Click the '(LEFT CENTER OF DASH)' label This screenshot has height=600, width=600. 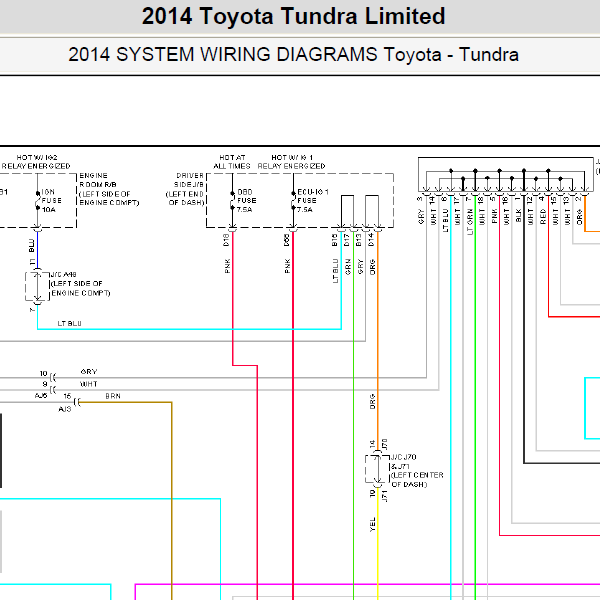click(x=417, y=479)
